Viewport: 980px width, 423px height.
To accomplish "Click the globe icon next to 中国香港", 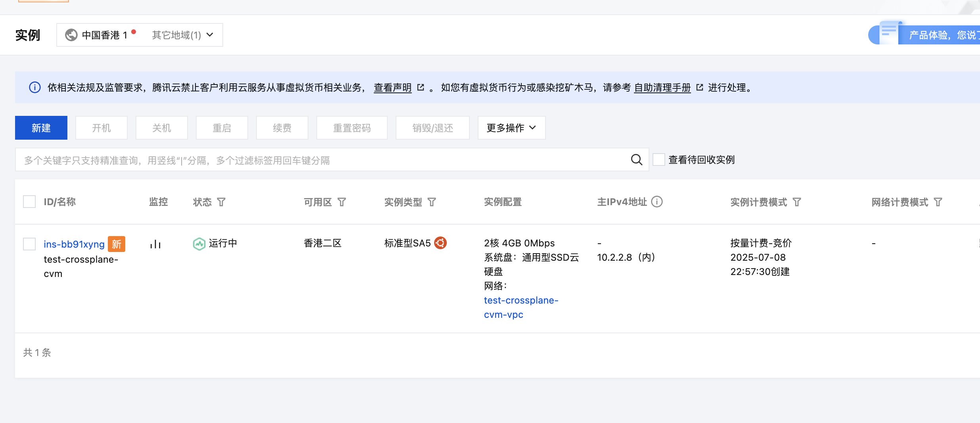I will click(x=71, y=35).
